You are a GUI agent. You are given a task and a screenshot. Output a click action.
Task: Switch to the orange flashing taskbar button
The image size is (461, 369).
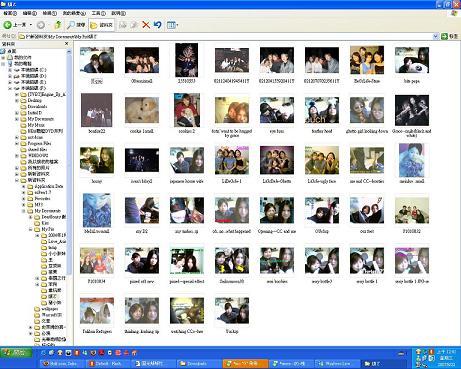[245, 363]
